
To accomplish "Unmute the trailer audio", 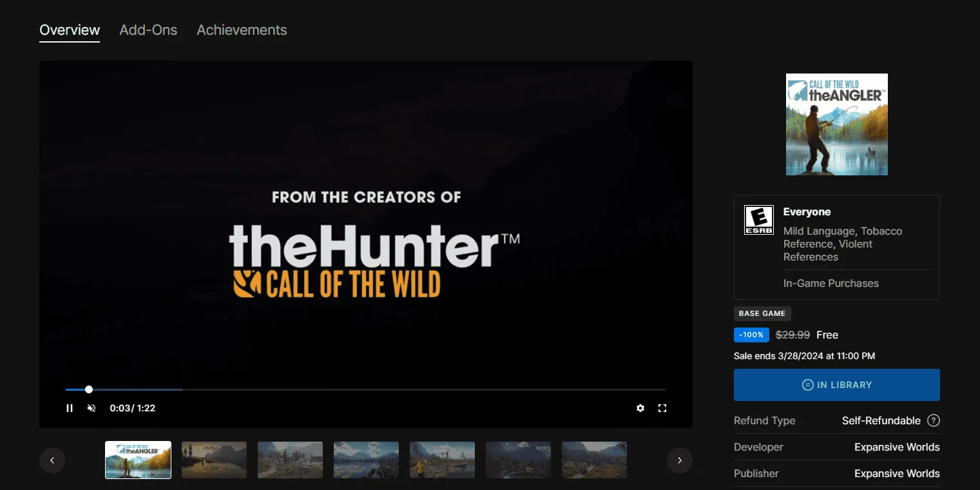I will point(91,408).
